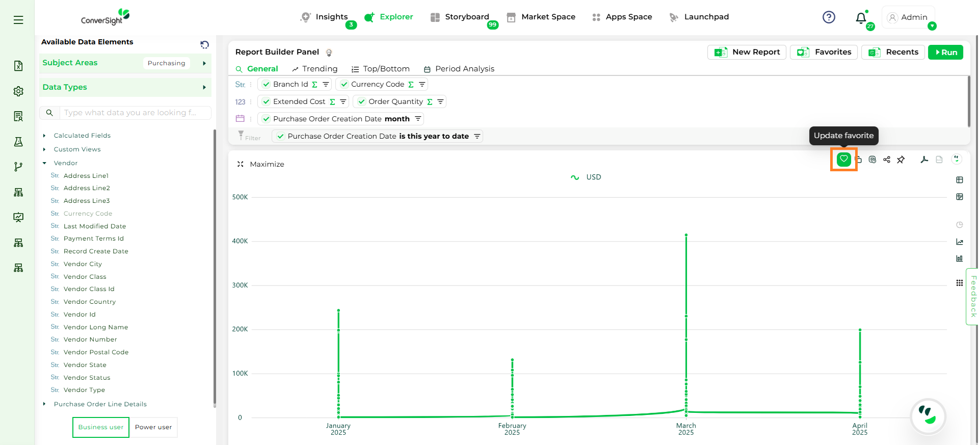Open the Storyboard menu item

(x=460, y=17)
